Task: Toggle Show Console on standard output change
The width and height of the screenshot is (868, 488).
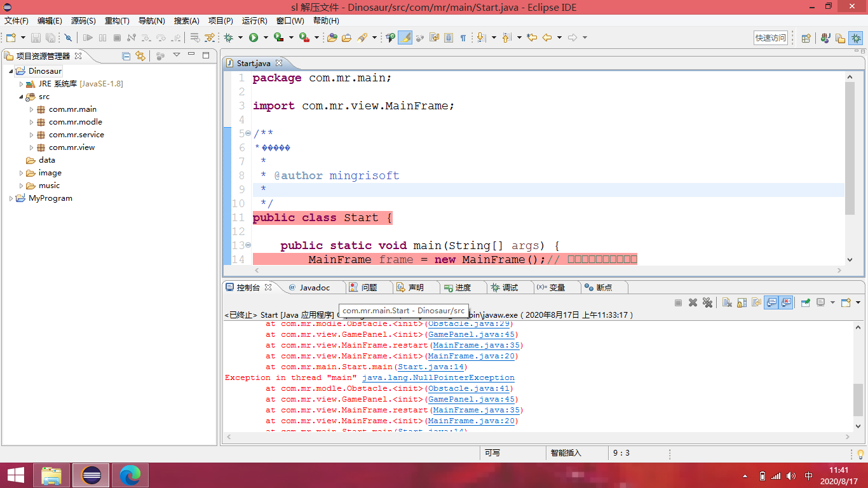Action: (771, 303)
